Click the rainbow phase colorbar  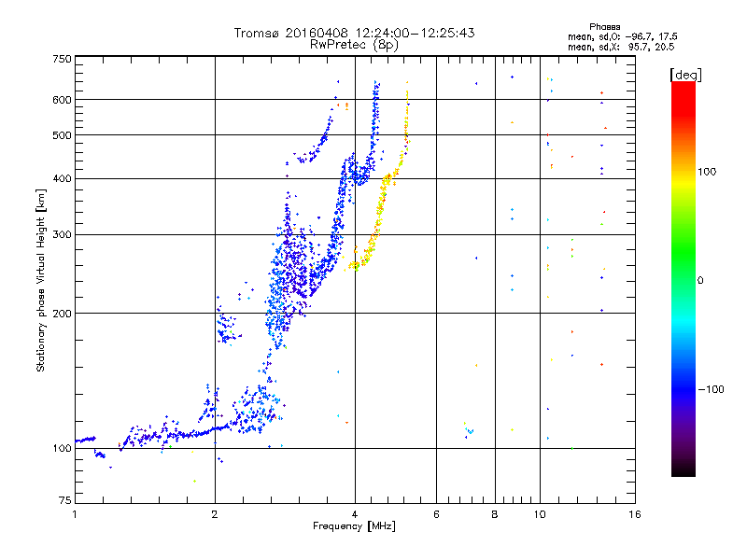pos(684,278)
